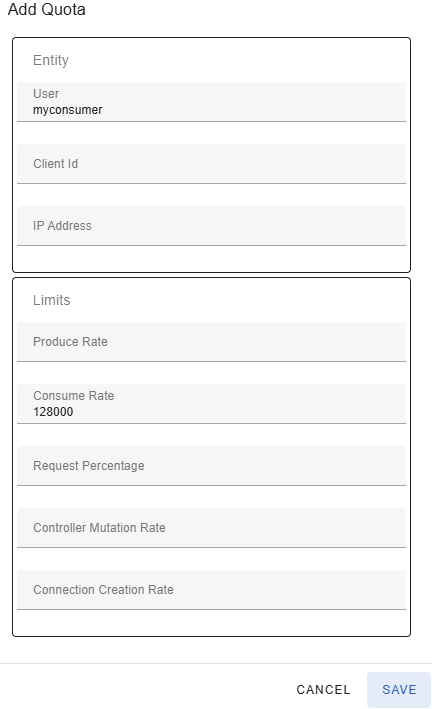Viewport: 432px width, 709px height.
Task: Select the IP Address input field
Action: (211, 226)
